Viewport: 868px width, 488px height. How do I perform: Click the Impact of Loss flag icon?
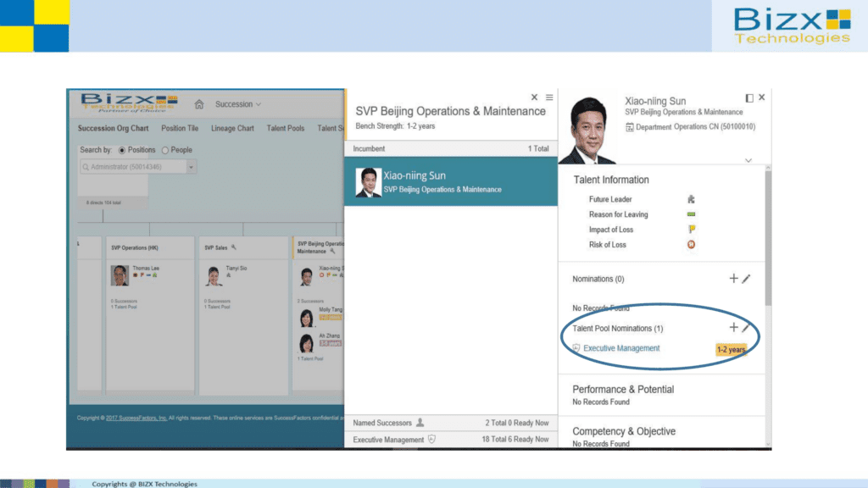692,229
